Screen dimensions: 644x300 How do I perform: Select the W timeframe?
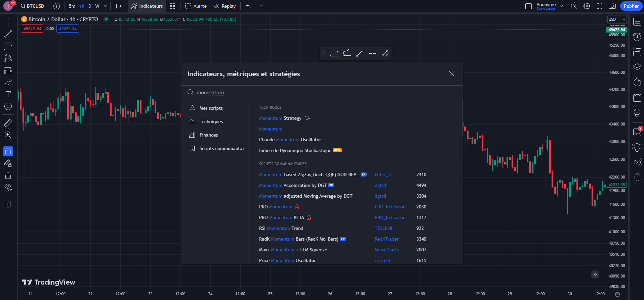[x=97, y=6]
